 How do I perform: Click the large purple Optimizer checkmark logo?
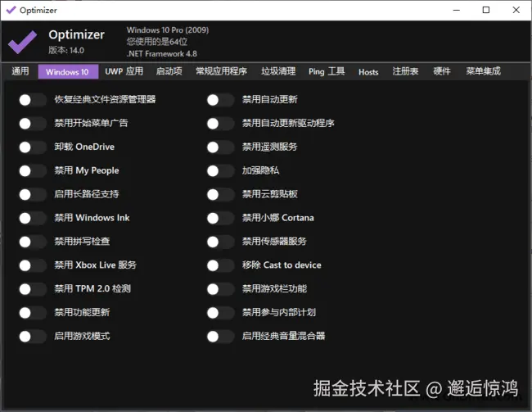point(22,42)
